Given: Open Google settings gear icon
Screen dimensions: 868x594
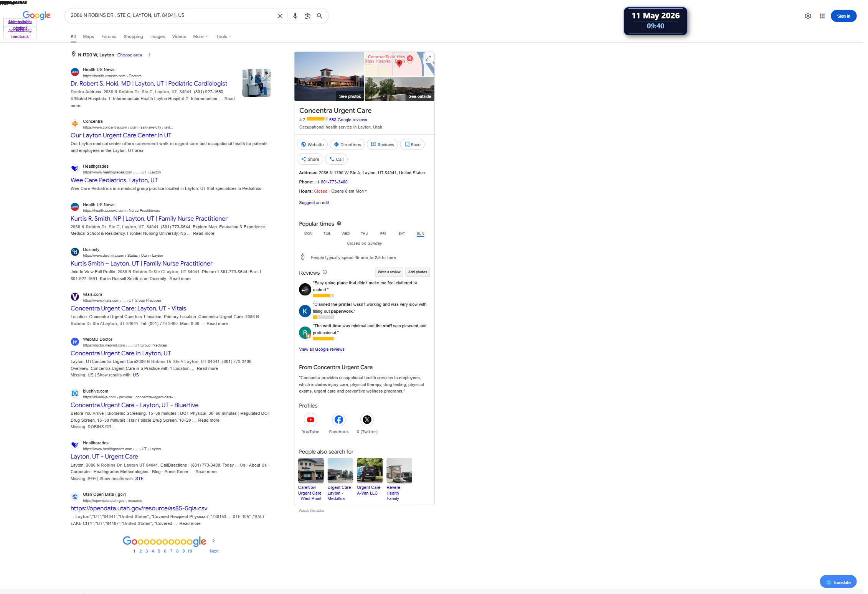Looking at the screenshot, I should (x=808, y=16).
